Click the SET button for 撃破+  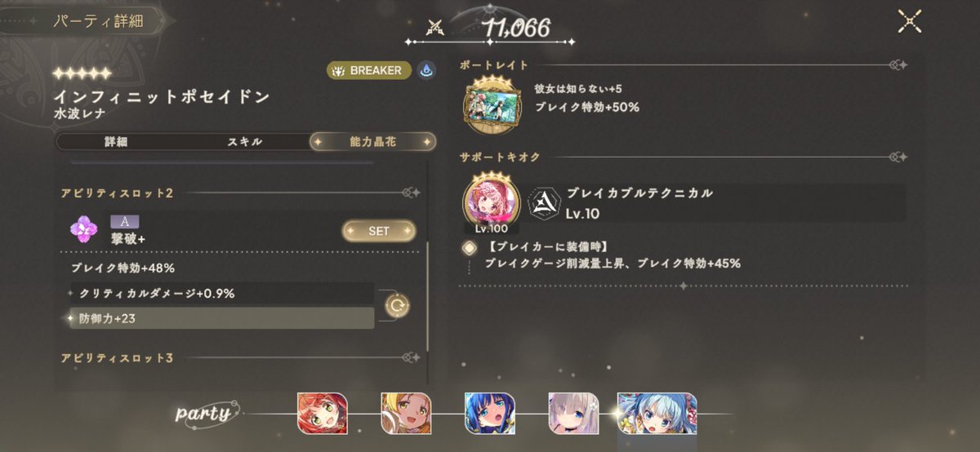379,231
